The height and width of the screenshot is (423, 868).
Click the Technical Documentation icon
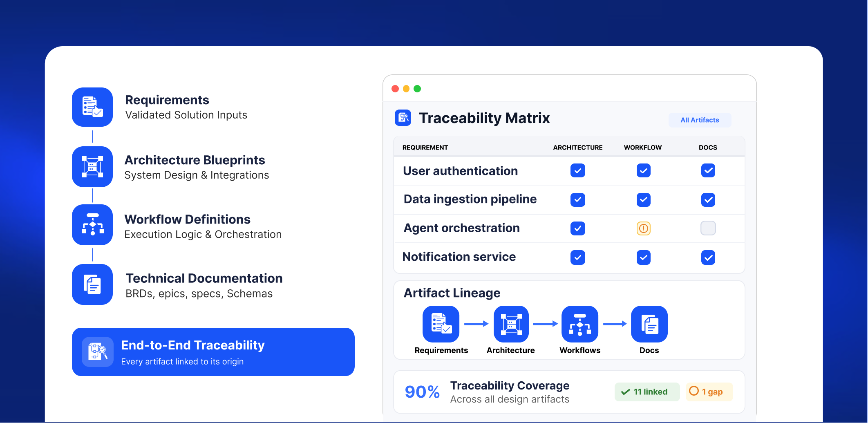tap(92, 284)
